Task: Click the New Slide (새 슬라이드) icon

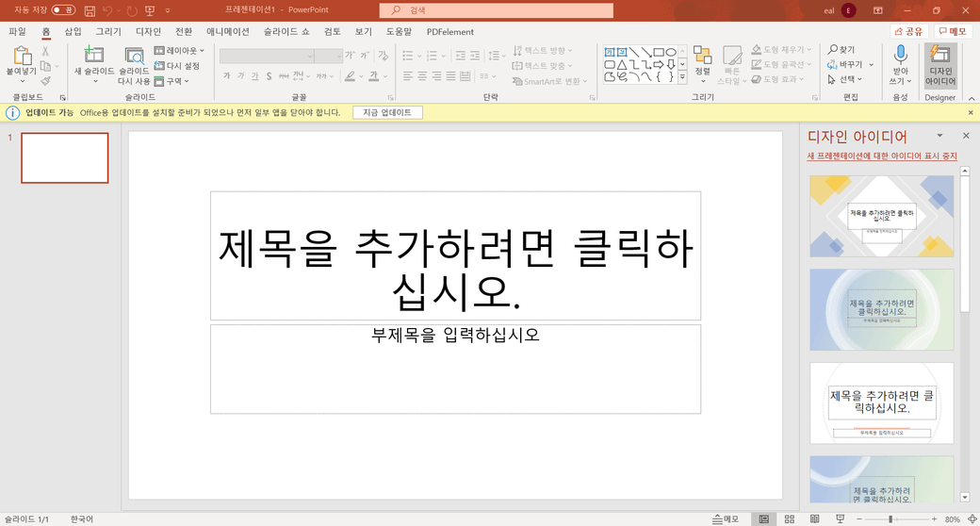Action: tap(94, 55)
